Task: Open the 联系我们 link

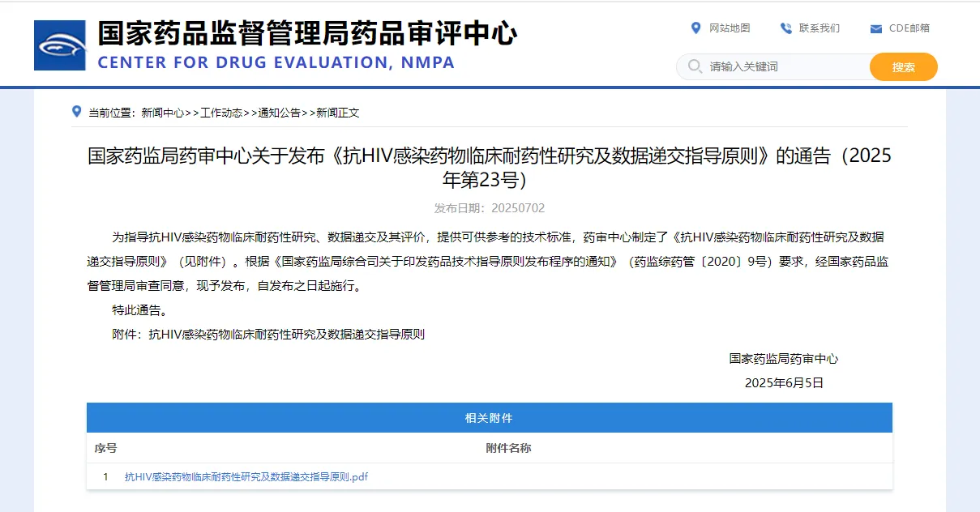Action: tap(819, 28)
